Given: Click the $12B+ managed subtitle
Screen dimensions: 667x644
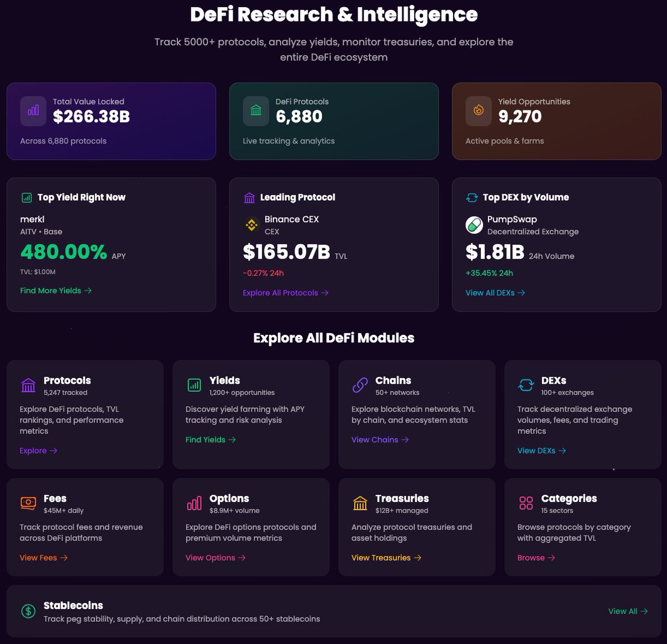Looking at the screenshot, I should coord(402,511).
